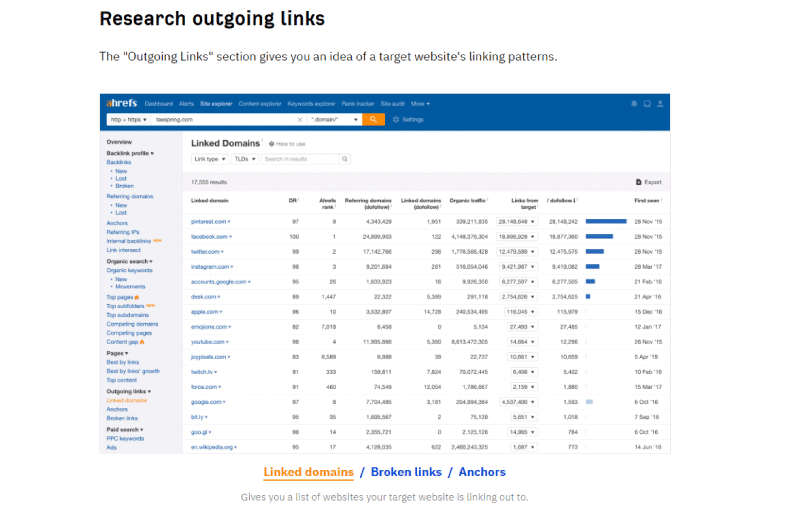800x530 pixels.
Task: Open Referring domains in sidebar
Action: 130,196
